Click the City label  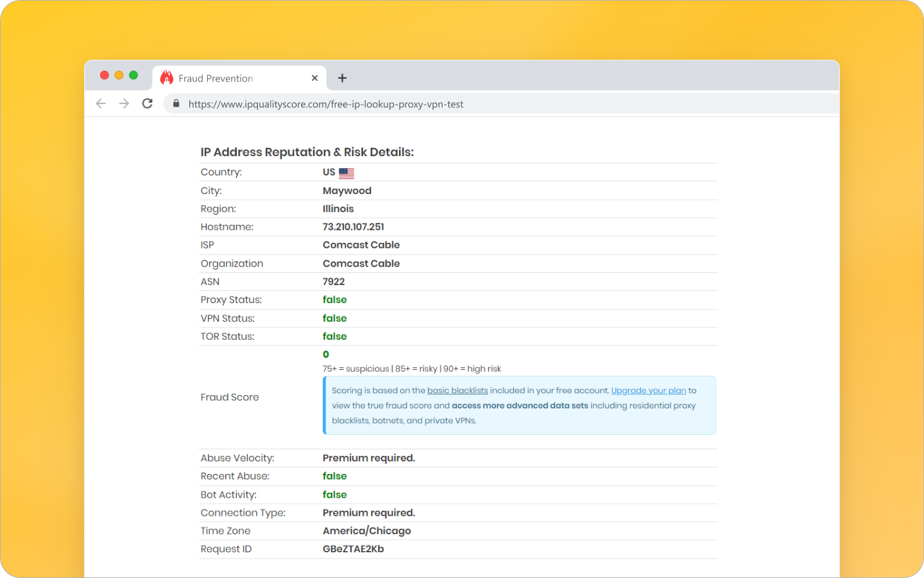(211, 191)
